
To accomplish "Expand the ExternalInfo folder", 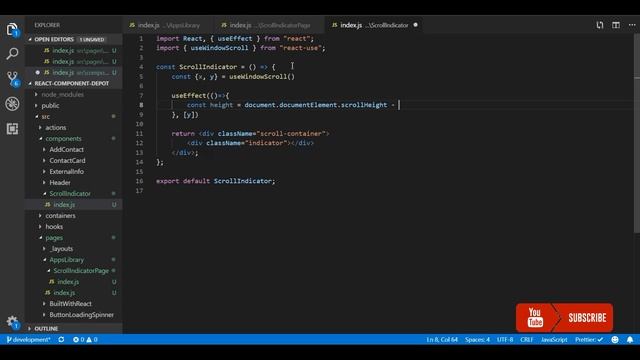I will coord(73,171).
